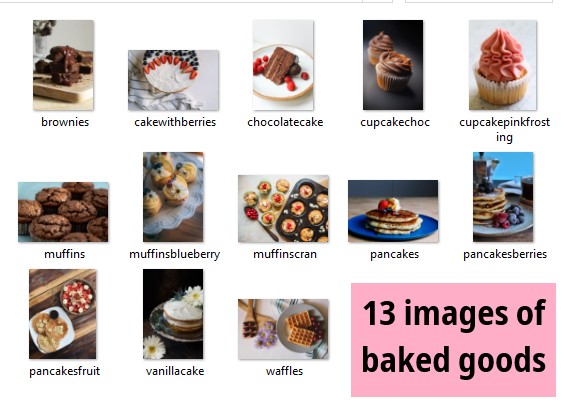Image resolution: width=566 pixels, height=405 pixels.
Task: Select the brownies image thumbnail
Action: (63, 65)
